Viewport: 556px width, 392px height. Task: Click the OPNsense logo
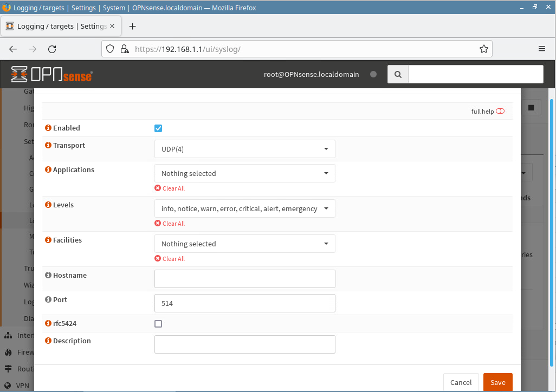(x=51, y=75)
